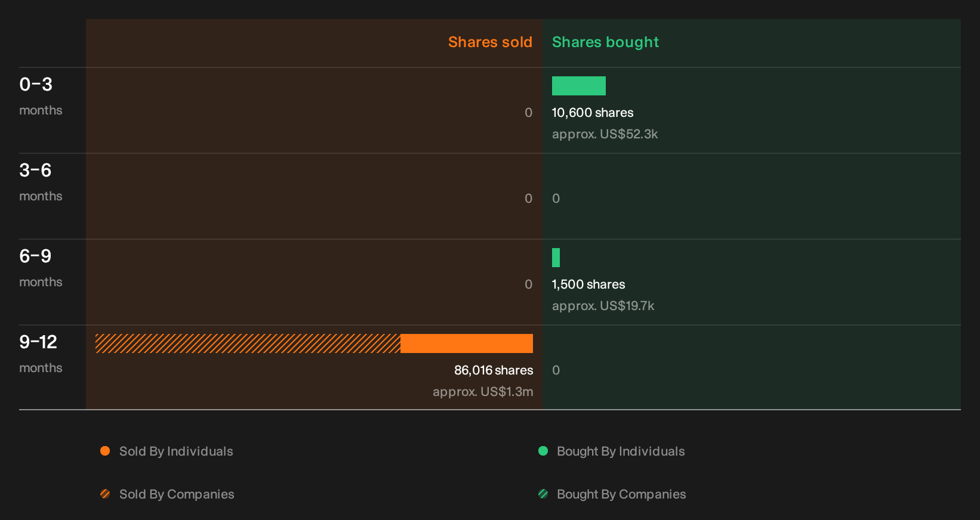Click the approx. US$1.3m amount
Viewport: 980px width, 520px height.
click(483, 392)
